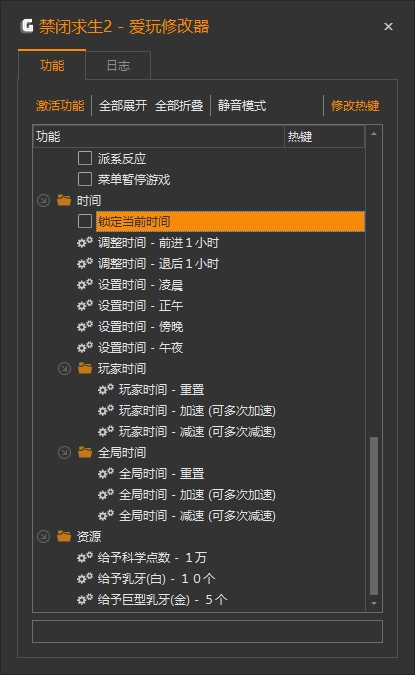Click gear icon for 设置时间 - 凌晨
415x675 pixels.
[85, 285]
